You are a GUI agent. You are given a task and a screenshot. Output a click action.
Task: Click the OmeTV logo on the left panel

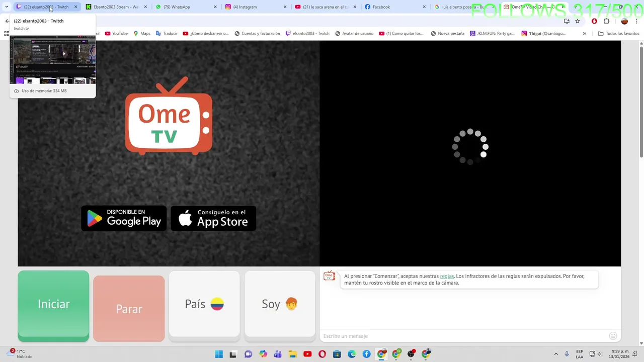click(169, 116)
